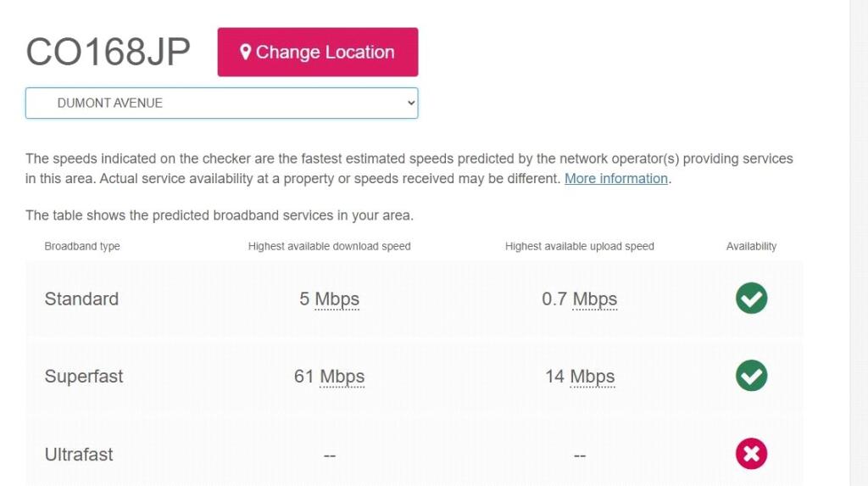Click the red cross for Ultrafast availability
Viewport: 868px width, 486px height.
pos(751,454)
